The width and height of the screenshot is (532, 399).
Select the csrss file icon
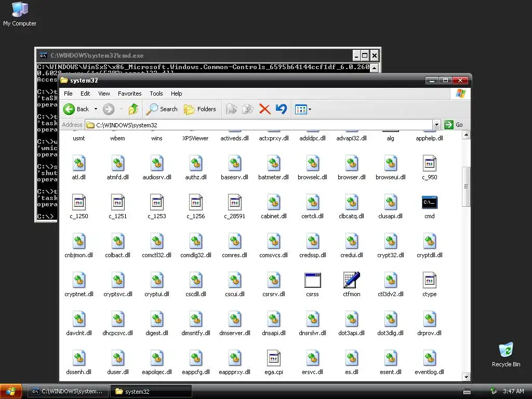click(x=312, y=280)
